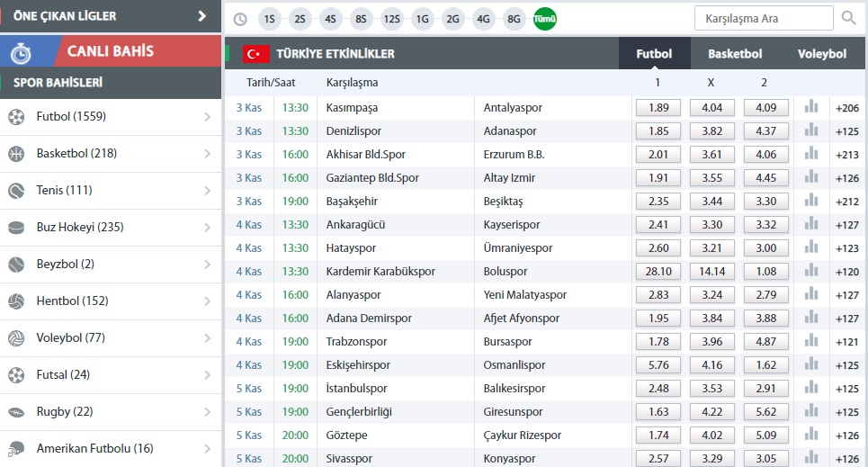Click the Turkey flag icon
868x467 pixels.
[x=255, y=54]
